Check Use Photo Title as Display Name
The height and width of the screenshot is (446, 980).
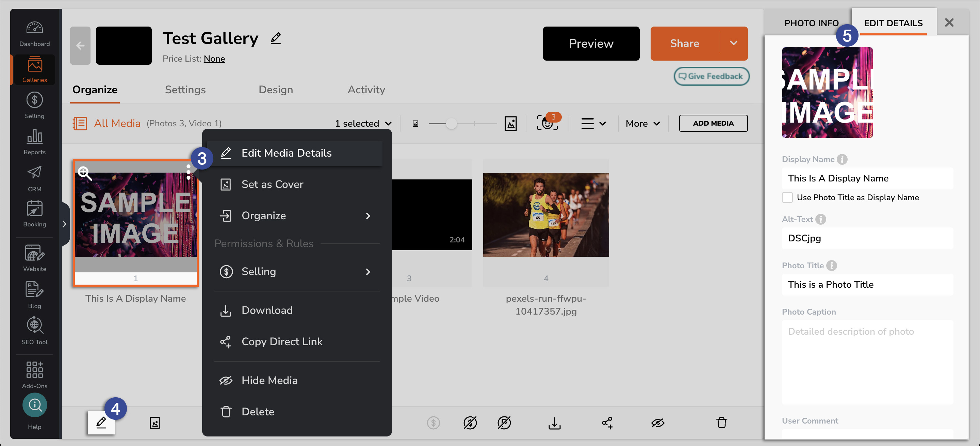787,197
